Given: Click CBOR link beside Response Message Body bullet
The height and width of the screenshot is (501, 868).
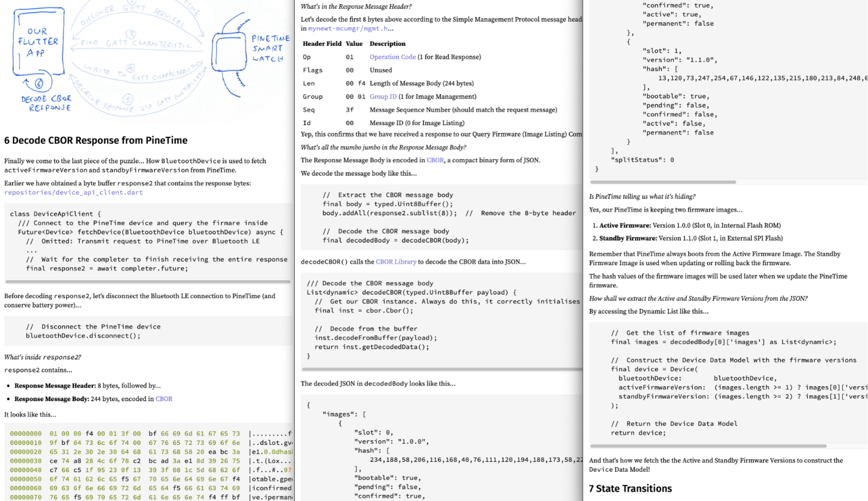Looking at the screenshot, I should pyautogui.click(x=164, y=399).
